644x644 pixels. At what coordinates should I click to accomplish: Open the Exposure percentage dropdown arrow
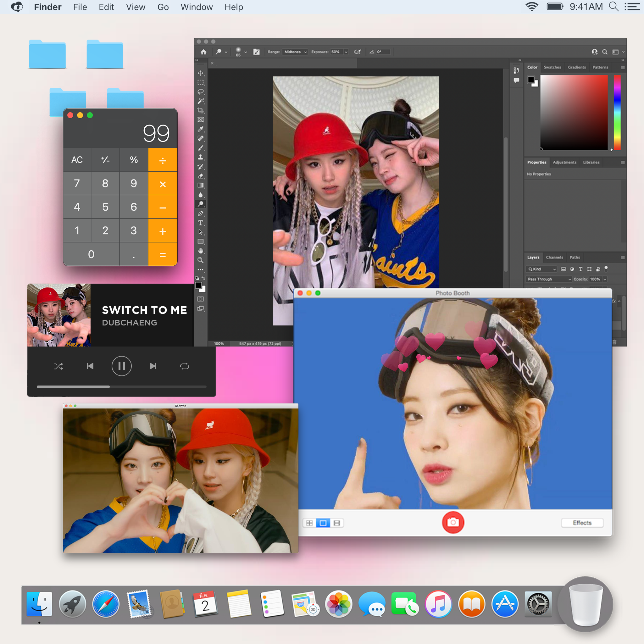(x=346, y=52)
